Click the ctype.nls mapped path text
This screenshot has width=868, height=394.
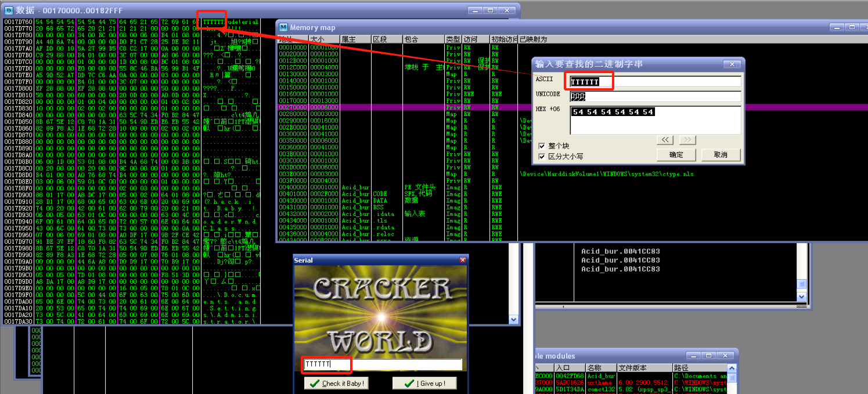point(607,174)
